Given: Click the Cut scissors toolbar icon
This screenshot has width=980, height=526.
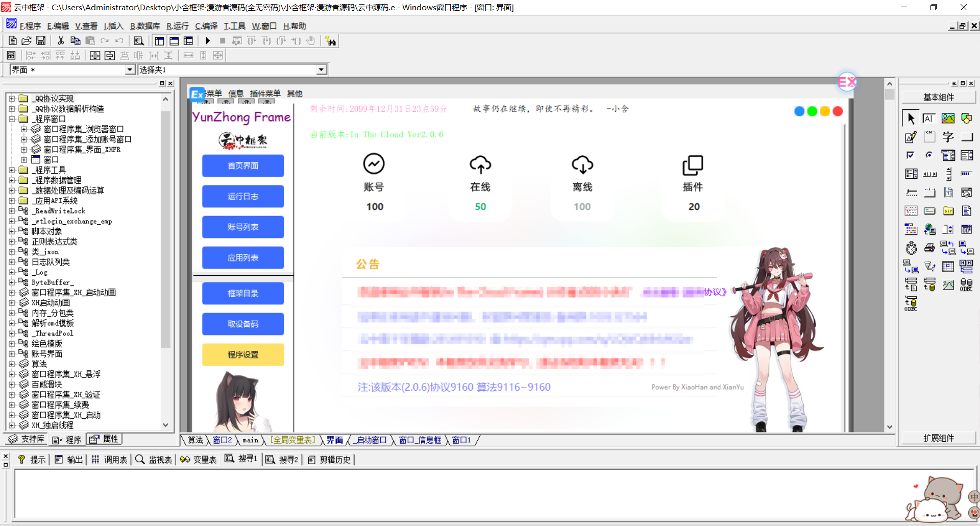Looking at the screenshot, I should tap(61, 41).
